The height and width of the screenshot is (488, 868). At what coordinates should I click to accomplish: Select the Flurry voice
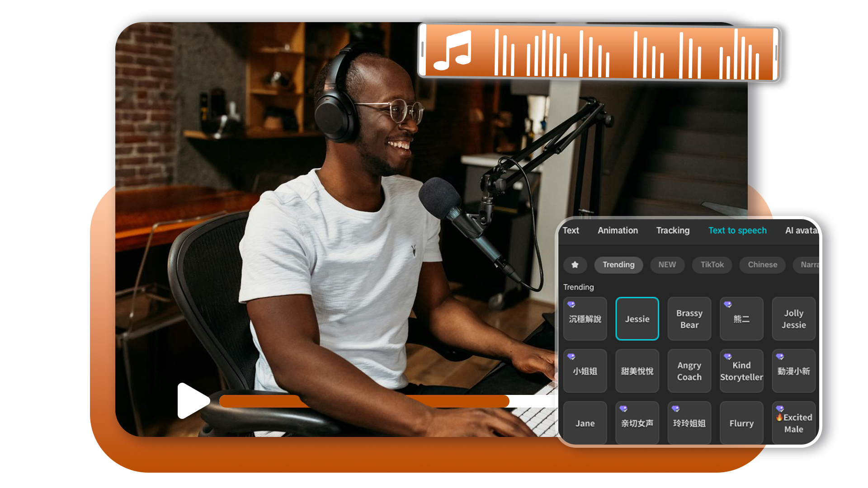tap(741, 423)
